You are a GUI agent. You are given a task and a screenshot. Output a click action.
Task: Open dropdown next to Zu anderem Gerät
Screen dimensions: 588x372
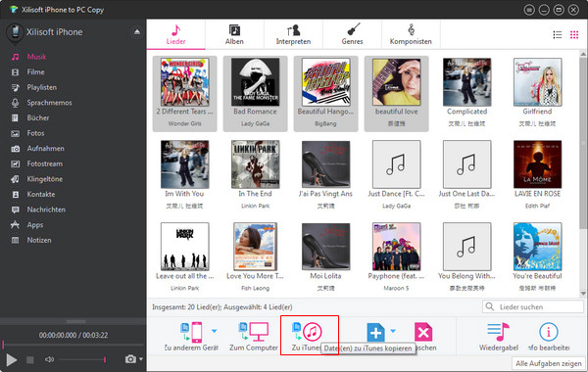point(214,331)
